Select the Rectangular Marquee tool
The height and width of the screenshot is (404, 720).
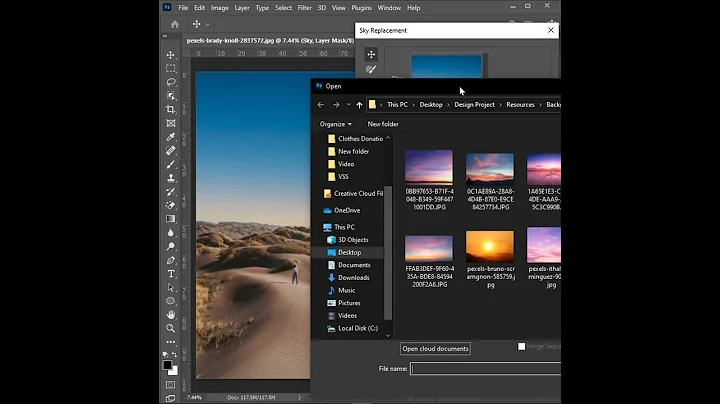point(171,68)
